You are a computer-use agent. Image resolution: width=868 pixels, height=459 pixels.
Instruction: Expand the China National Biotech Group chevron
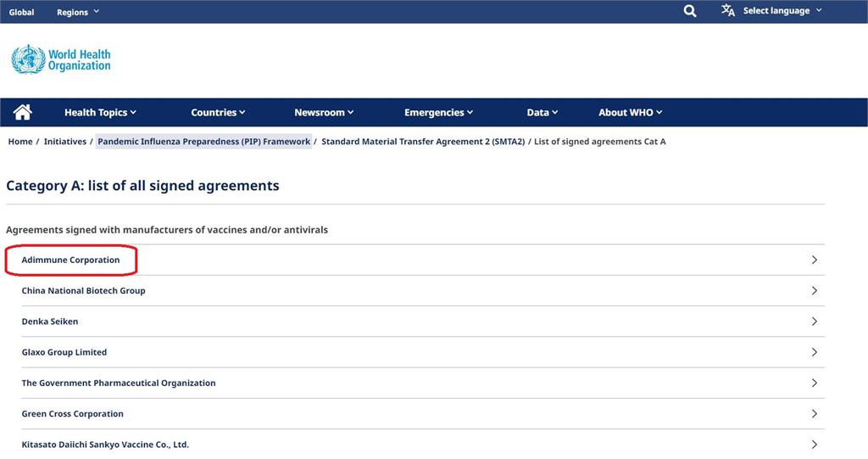(x=815, y=290)
